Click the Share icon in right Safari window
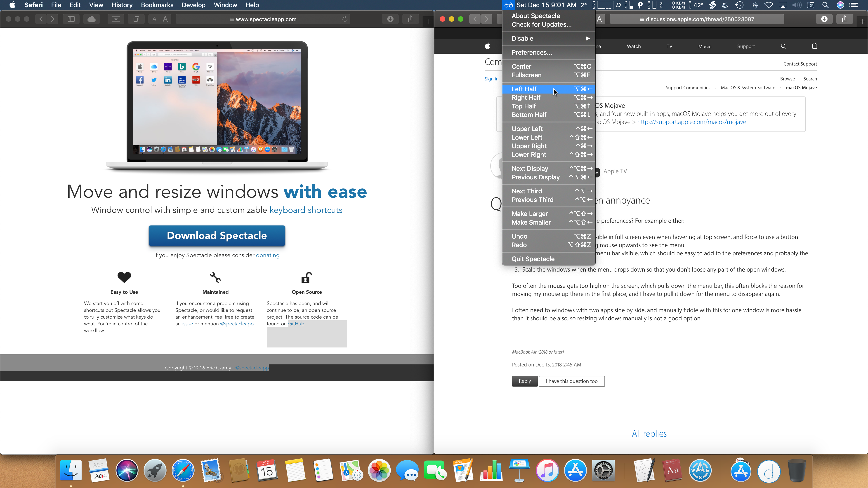This screenshot has height=488, width=868. [844, 19]
